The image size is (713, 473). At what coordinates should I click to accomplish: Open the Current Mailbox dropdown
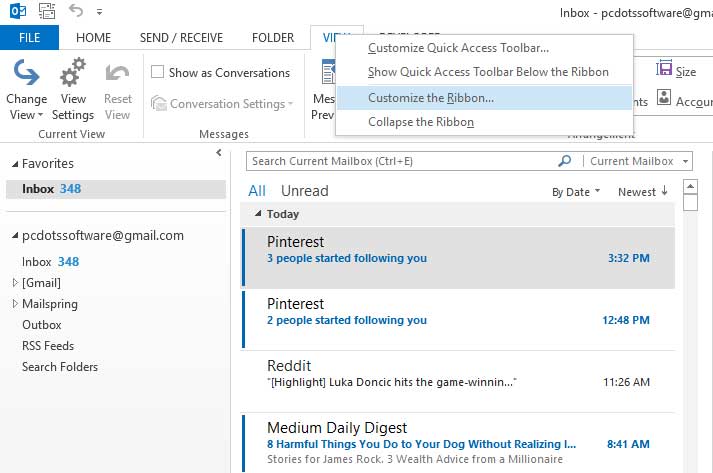pos(639,161)
